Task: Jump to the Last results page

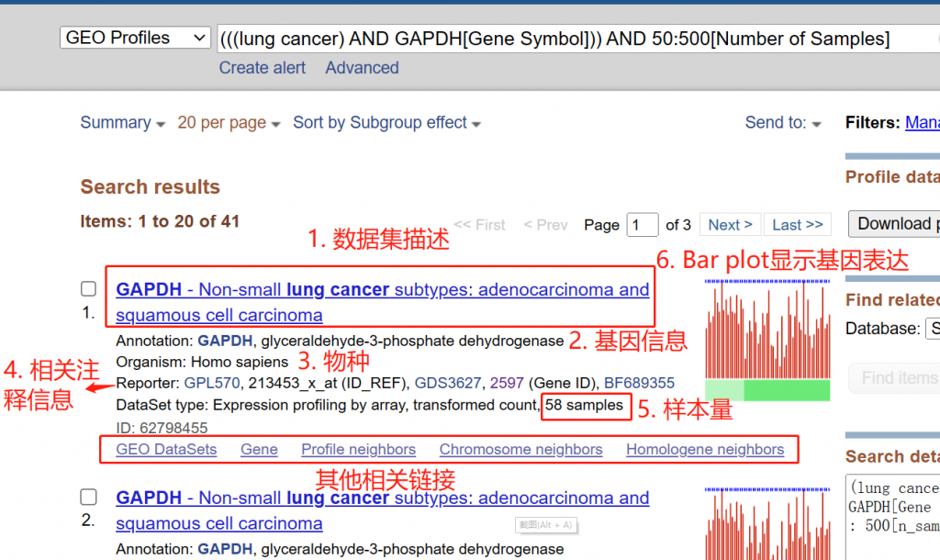Action: click(798, 225)
